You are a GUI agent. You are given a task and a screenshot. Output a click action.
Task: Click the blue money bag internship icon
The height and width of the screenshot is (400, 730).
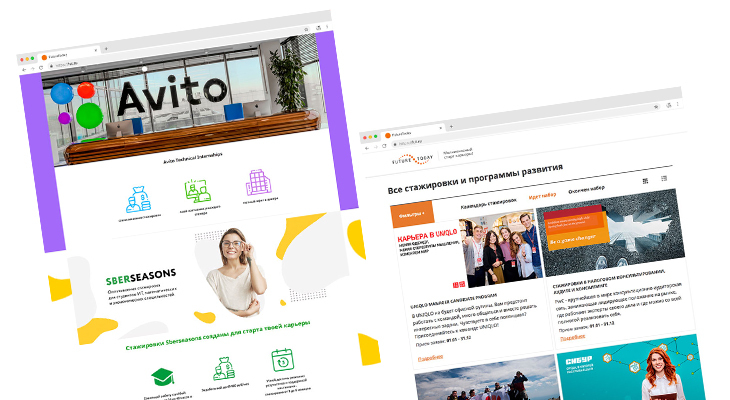coord(138,199)
